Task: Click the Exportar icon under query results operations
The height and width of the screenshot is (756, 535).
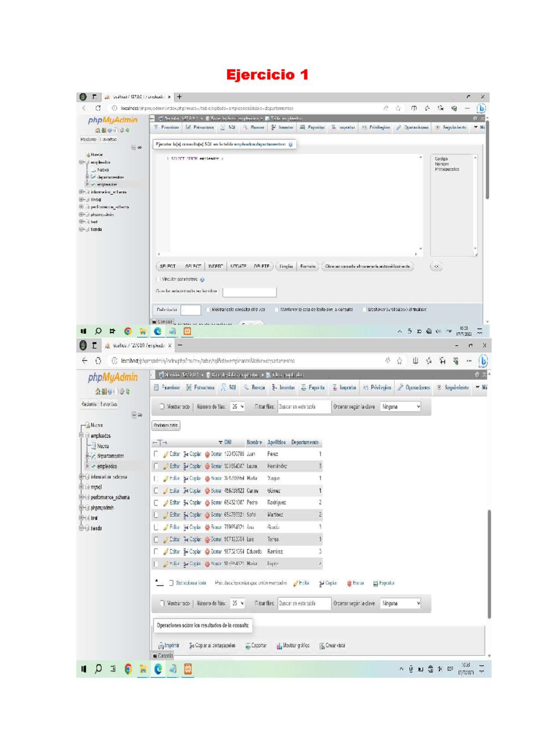Action: [x=248, y=645]
